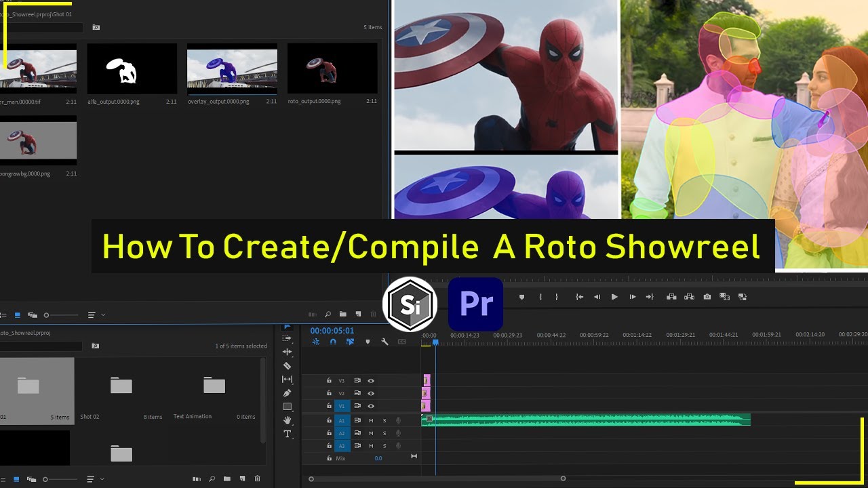This screenshot has width=868, height=488.
Task: Switch lower Project panel to Freeform view
Action: pyautogui.click(x=32, y=479)
